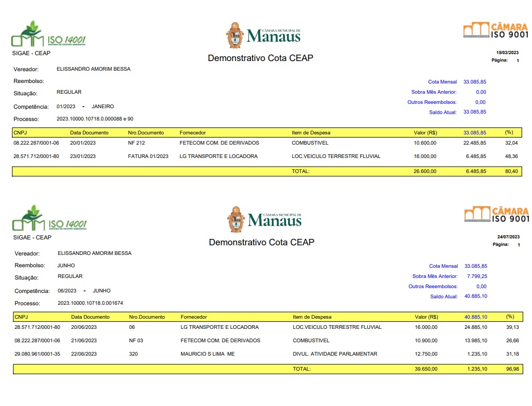Click the Manaus crest logo in the January report
This screenshot has height=406, width=532.
click(x=263, y=35)
